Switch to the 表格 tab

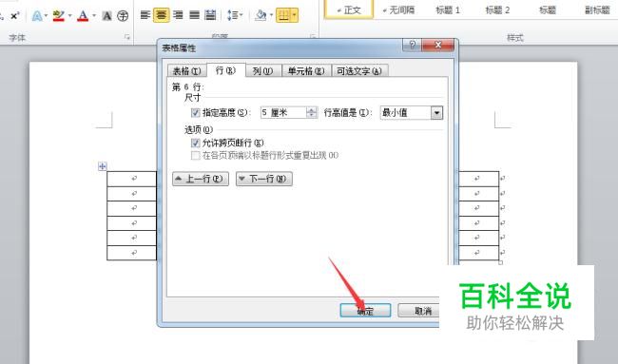click(x=186, y=71)
